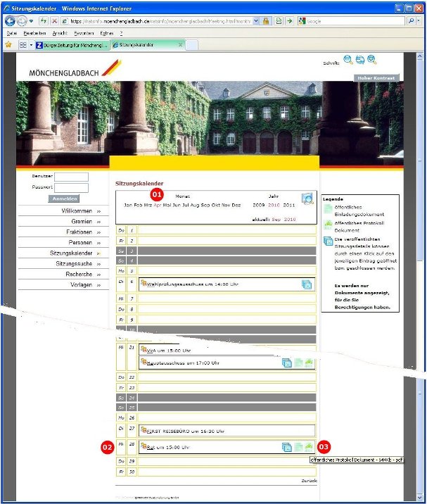Click the search icon in the Sitzungskalender month box

[x=307, y=199]
